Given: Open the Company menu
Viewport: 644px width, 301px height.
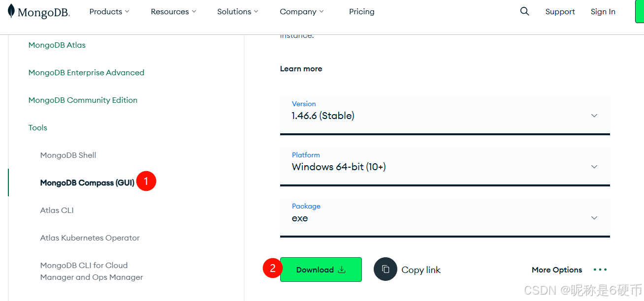Looking at the screenshot, I should pyautogui.click(x=302, y=11).
